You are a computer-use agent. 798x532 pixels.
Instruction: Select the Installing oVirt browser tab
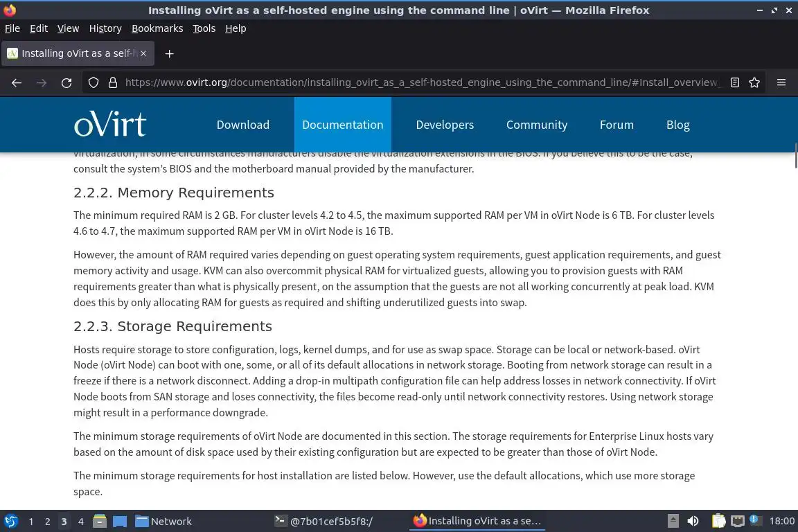point(78,53)
